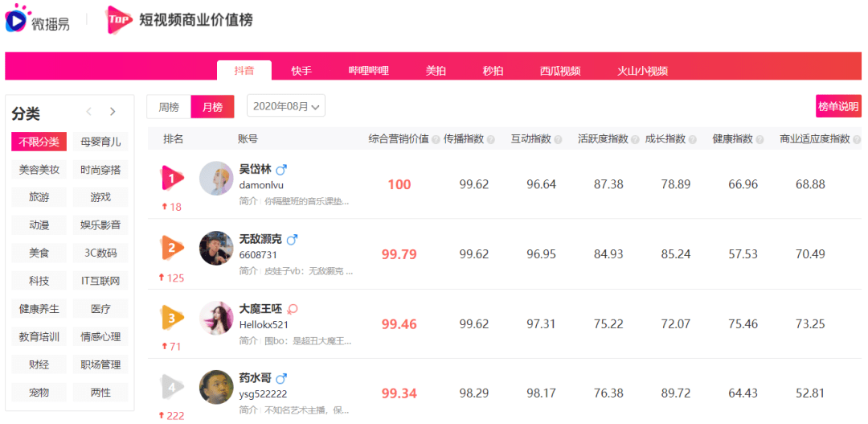Expand the 2020年08月 date dropdown
The width and height of the screenshot is (868, 424).
pyautogui.click(x=285, y=106)
